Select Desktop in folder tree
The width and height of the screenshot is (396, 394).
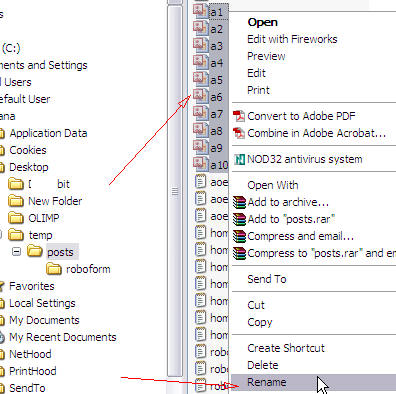pyautogui.click(x=29, y=167)
